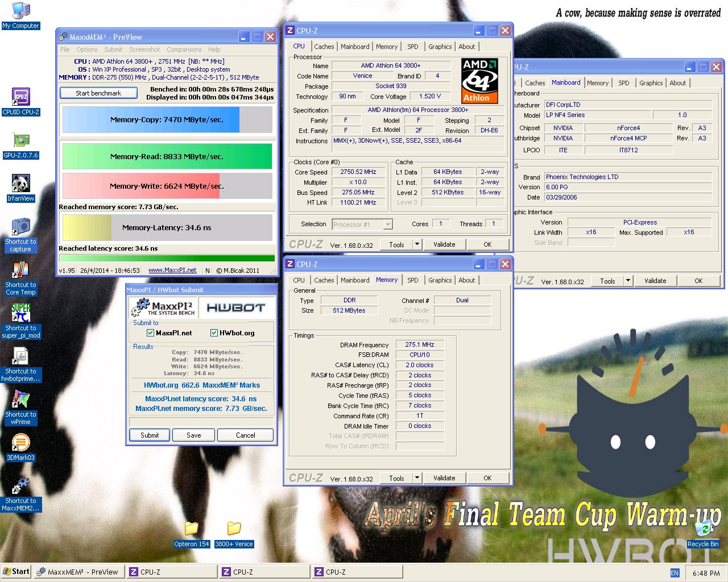This screenshot has height=582, width=728.
Task: Open Tools dropdown arrow in top CPU-Z window
Action: (x=417, y=244)
